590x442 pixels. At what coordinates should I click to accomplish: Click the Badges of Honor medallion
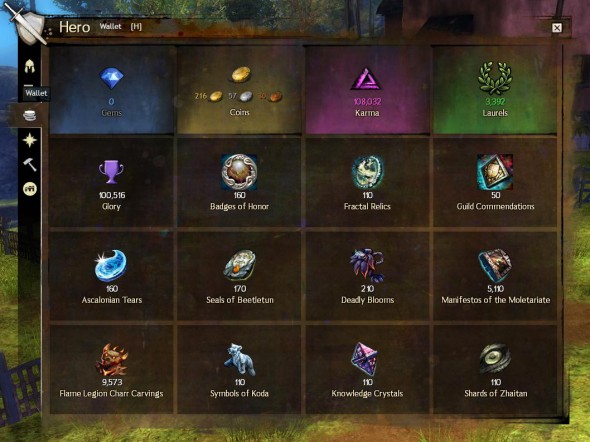click(239, 172)
